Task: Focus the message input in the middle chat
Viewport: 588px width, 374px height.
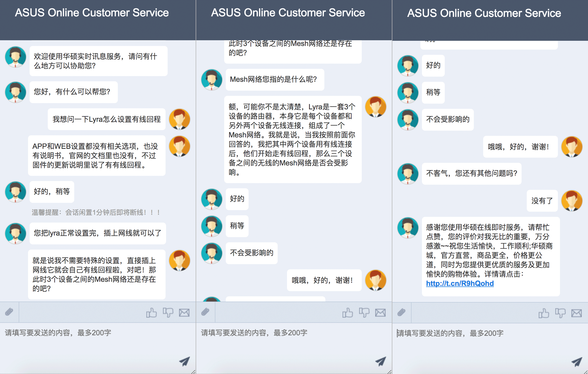Action: click(x=294, y=348)
